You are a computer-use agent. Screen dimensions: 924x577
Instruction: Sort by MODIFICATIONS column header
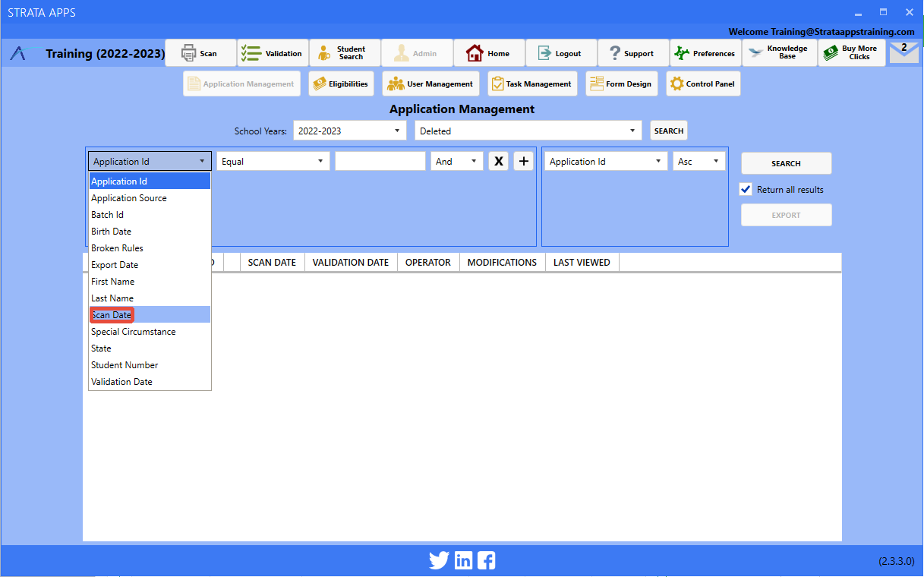pos(502,262)
